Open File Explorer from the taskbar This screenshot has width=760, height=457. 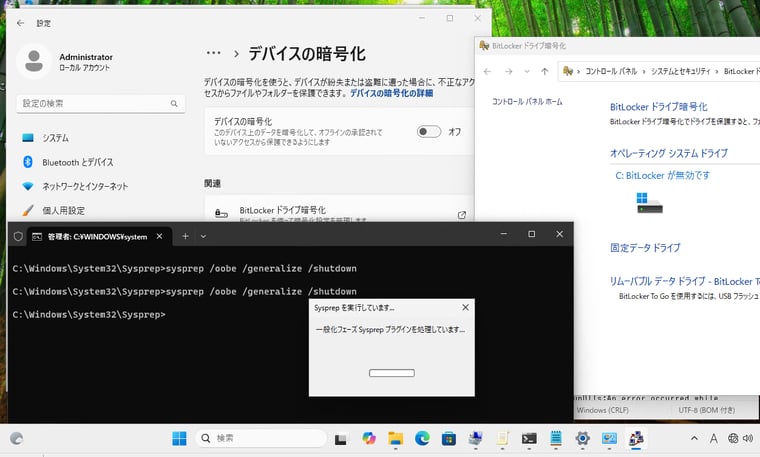click(396, 439)
